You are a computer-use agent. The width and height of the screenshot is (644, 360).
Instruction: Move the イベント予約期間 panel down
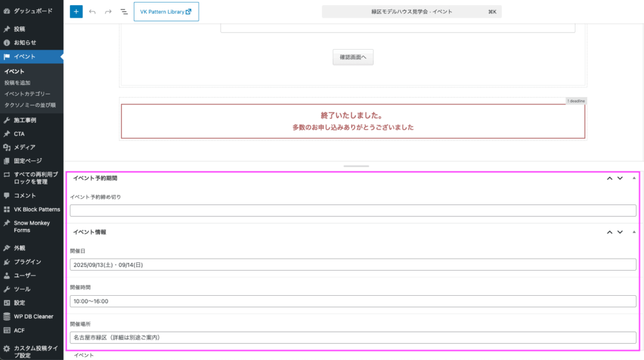(x=620, y=178)
